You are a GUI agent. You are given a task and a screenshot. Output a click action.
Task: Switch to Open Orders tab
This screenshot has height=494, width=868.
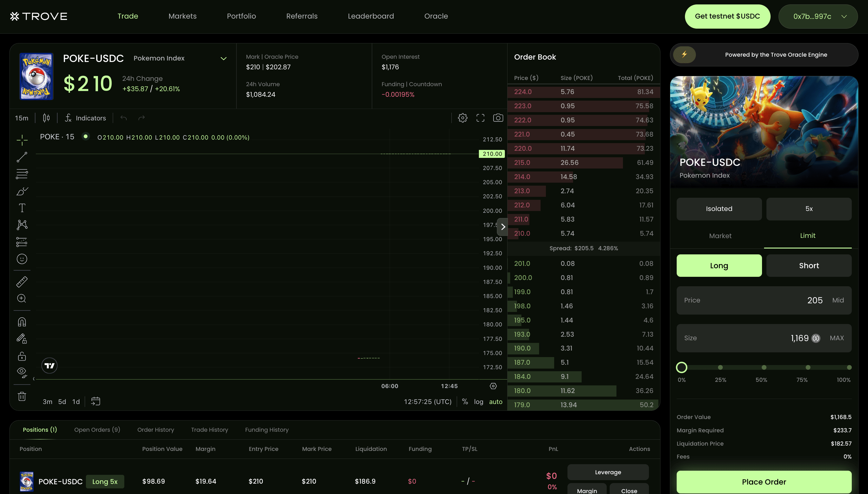[x=97, y=430]
